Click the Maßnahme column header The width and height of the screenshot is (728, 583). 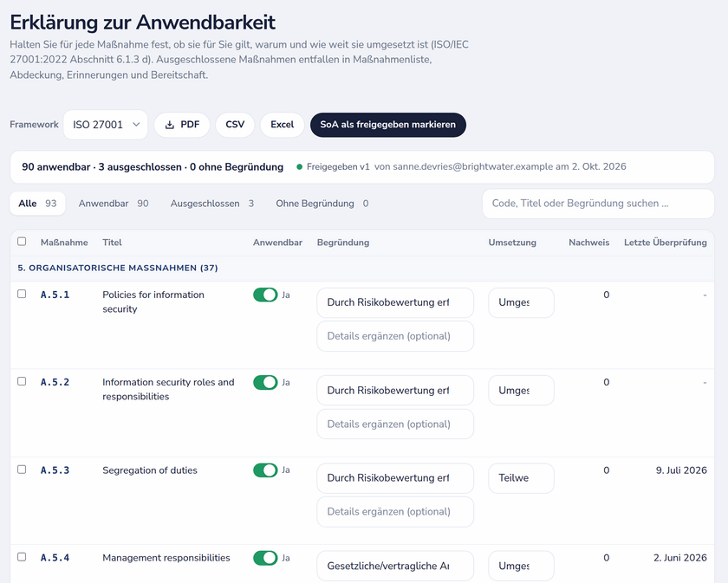point(64,243)
